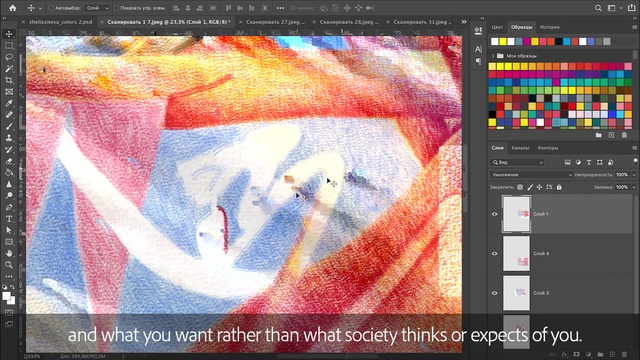The image size is (640, 360).
Task: Enable Показать упр. элем. checkbox
Action: (116, 8)
